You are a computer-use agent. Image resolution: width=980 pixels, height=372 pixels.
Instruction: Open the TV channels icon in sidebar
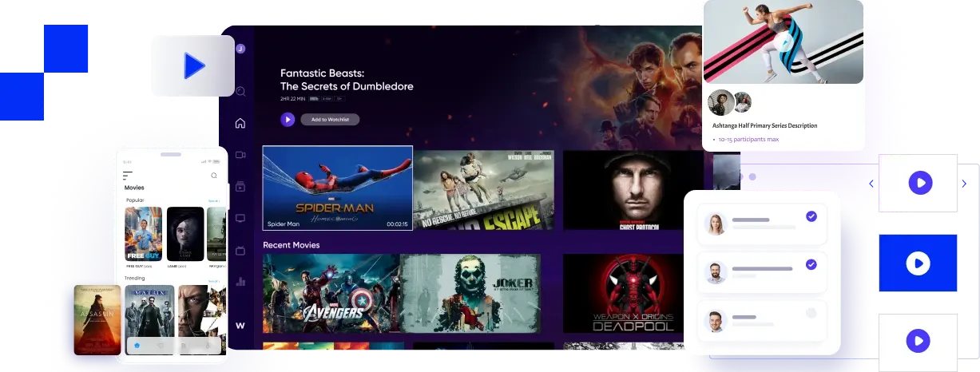pos(240,250)
